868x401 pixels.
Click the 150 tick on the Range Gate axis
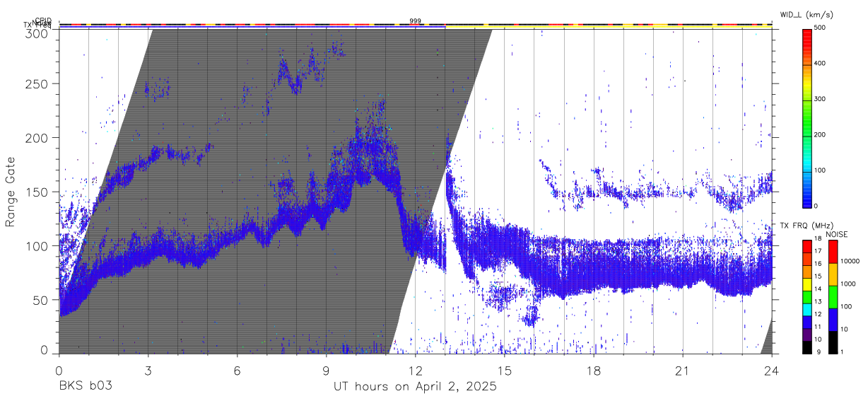(x=37, y=192)
